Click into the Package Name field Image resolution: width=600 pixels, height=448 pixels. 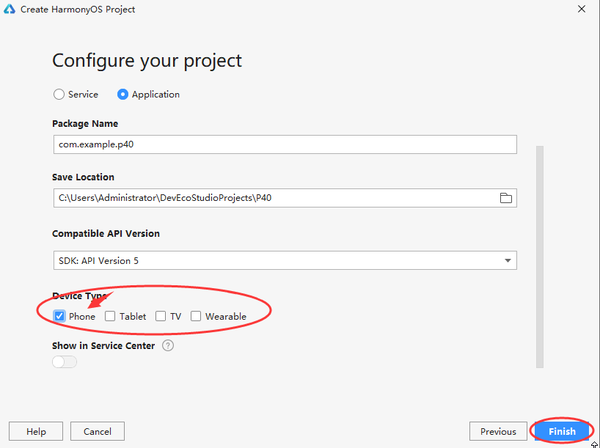pyautogui.click(x=285, y=145)
